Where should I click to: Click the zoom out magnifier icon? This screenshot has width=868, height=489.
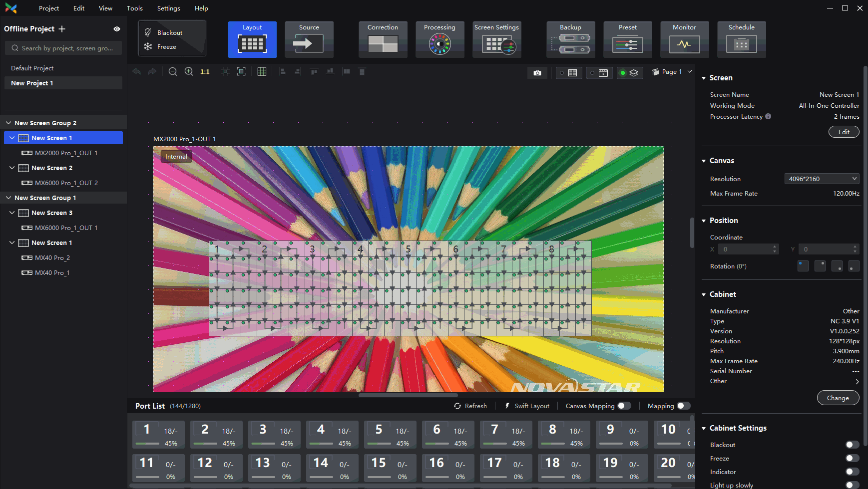pos(173,72)
